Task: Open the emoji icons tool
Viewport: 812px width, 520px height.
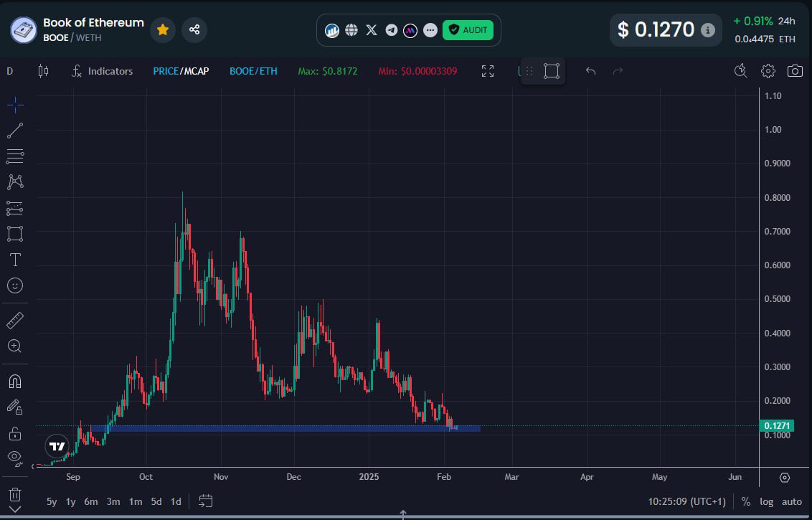Action: 15,285
